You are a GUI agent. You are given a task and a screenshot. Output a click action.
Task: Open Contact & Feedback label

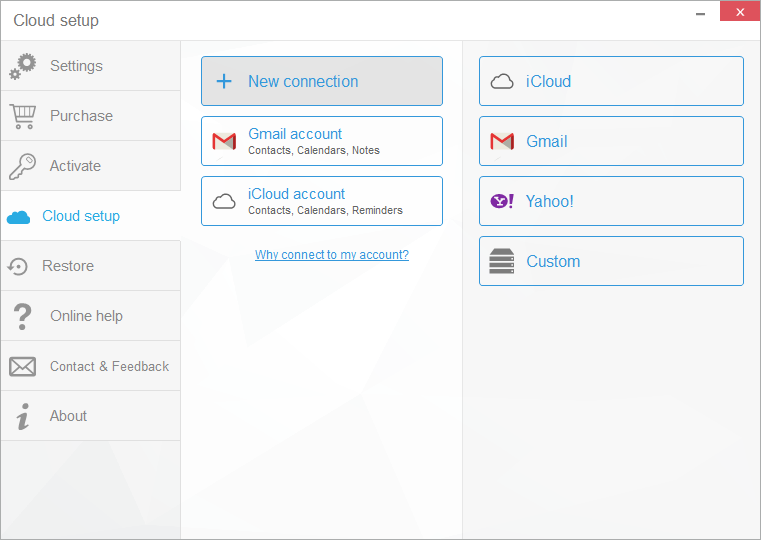(109, 366)
